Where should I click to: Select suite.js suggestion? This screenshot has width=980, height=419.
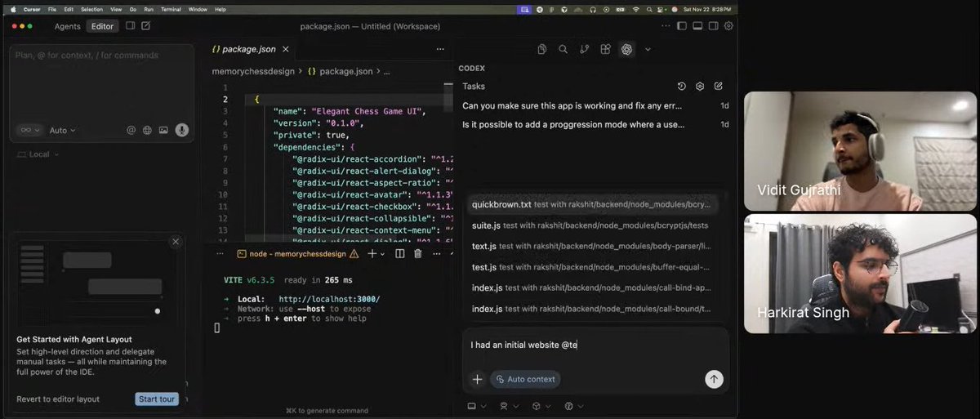pyautogui.click(x=595, y=225)
